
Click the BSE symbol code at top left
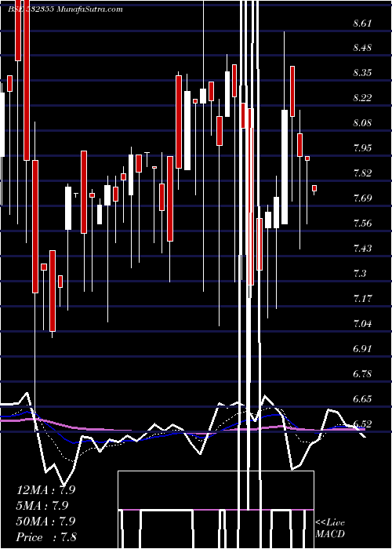point(31,9)
